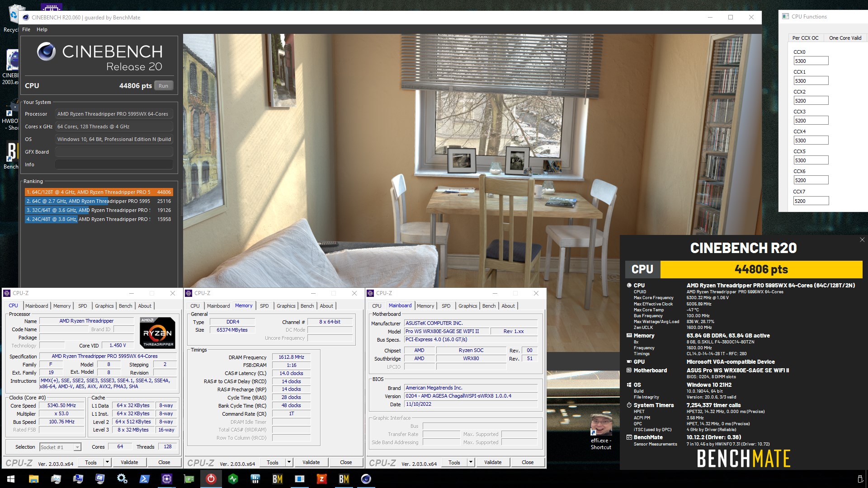Image resolution: width=868 pixels, height=488 pixels.
Task: Click the CCX2 frequency field
Action: [811, 101]
